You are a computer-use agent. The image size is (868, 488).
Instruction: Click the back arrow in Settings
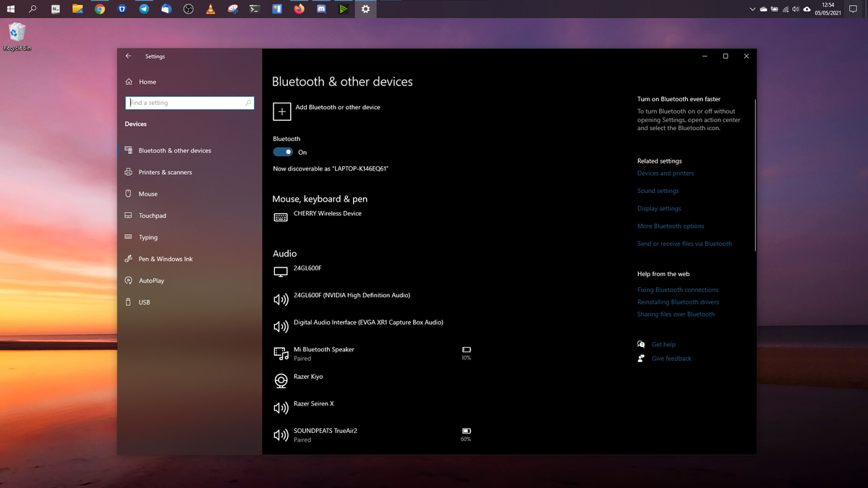(x=128, y=56)
